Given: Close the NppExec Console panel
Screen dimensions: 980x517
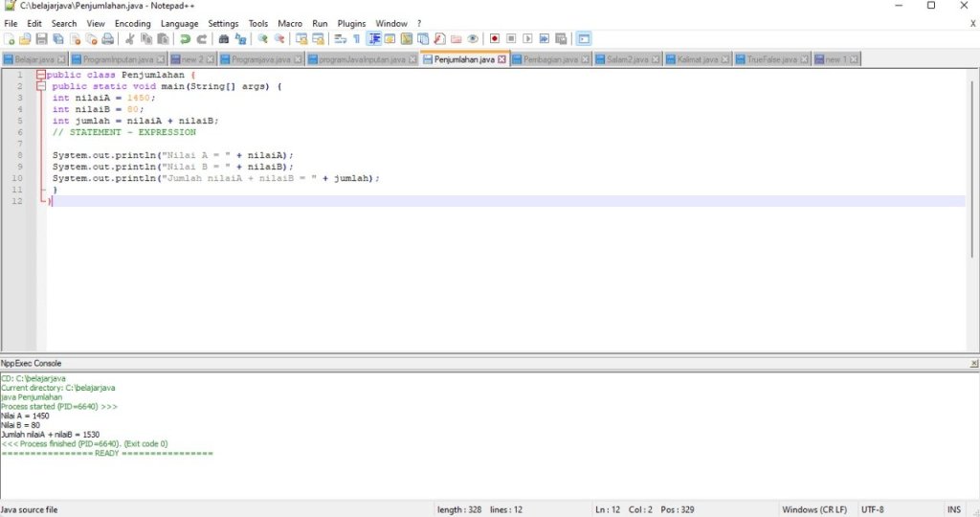Looking at the screenshot, I should coord(974,364).
